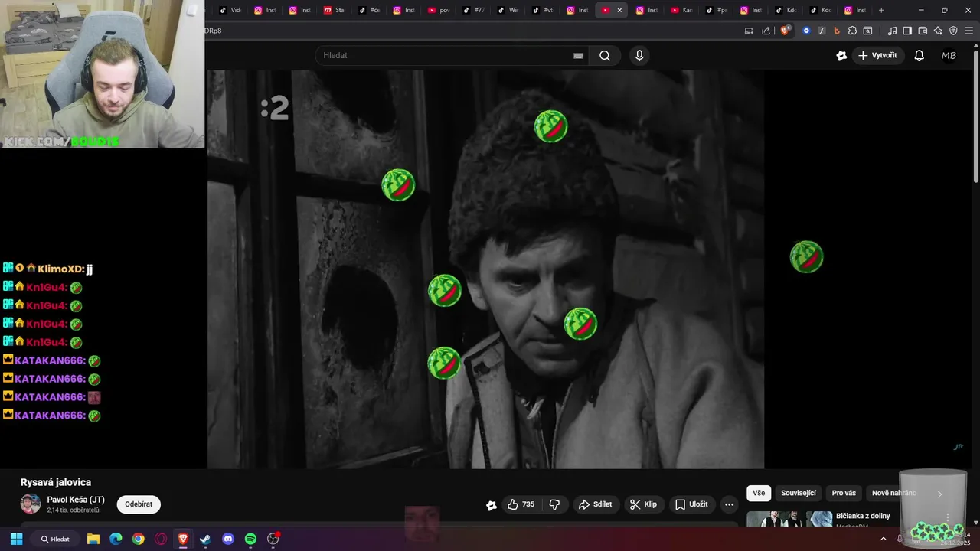Switch to the TikTok '#vt' tab
The image size is (980, 551).
pos(542,10)
